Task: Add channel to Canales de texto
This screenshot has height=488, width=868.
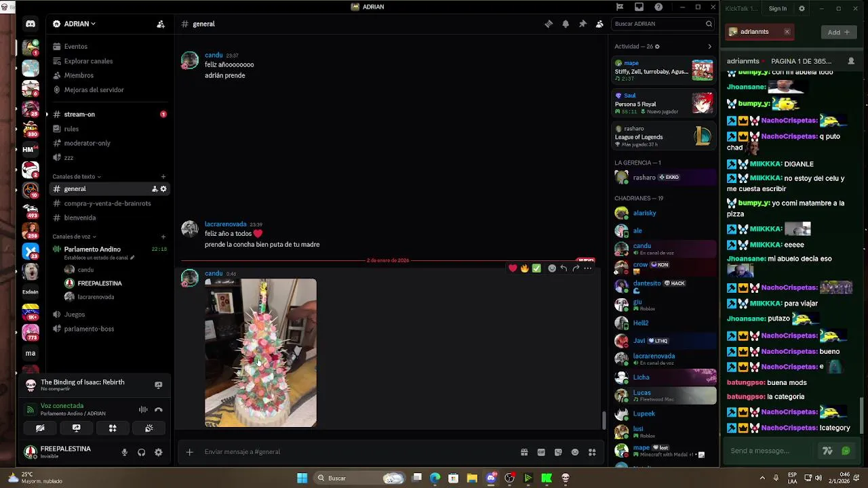Action: pos(163,177)
